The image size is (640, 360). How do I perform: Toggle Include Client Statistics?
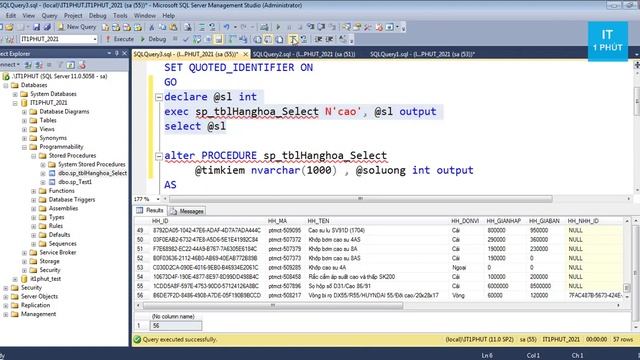point(243,39)
